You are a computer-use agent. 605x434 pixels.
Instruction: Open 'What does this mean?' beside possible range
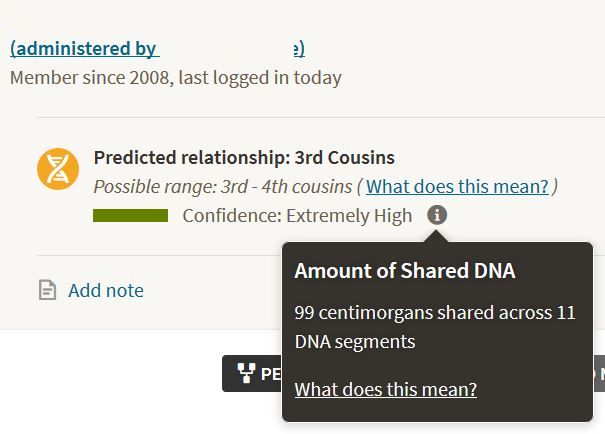(x=457, y=186)
